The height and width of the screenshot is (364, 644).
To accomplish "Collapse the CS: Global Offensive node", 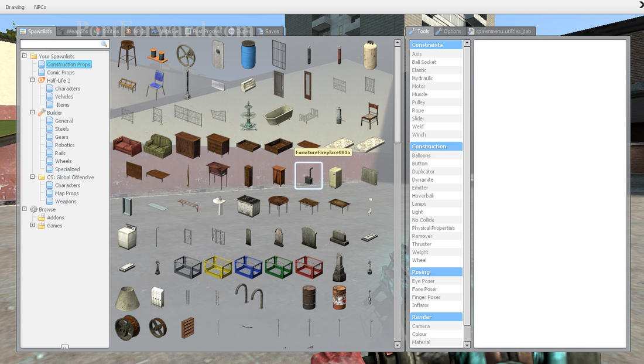I will tap(32, 176).
